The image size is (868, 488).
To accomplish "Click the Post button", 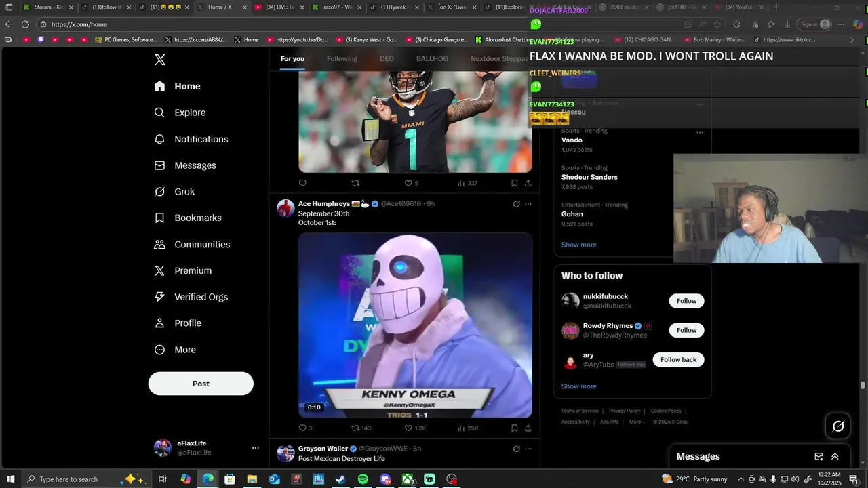I will (x=201, y=384).
